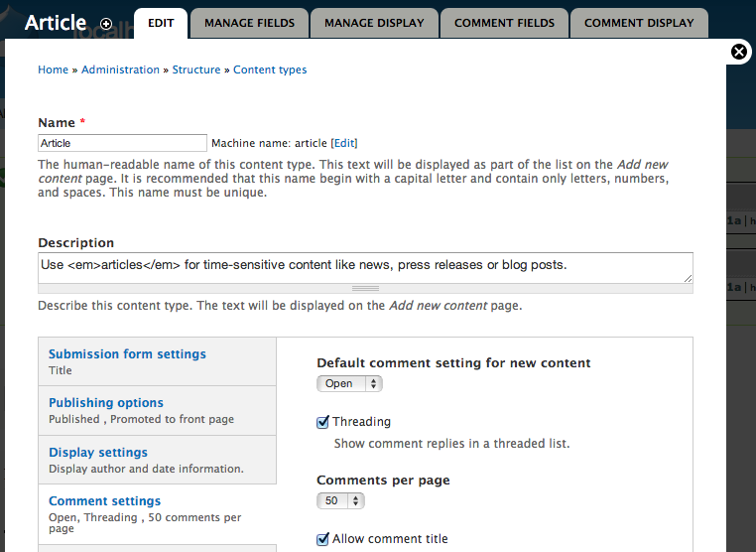Switch to the Manage Fields tab
Image resolution: width=756 pixels, height=552 pixels.
(x=249, y=23)
